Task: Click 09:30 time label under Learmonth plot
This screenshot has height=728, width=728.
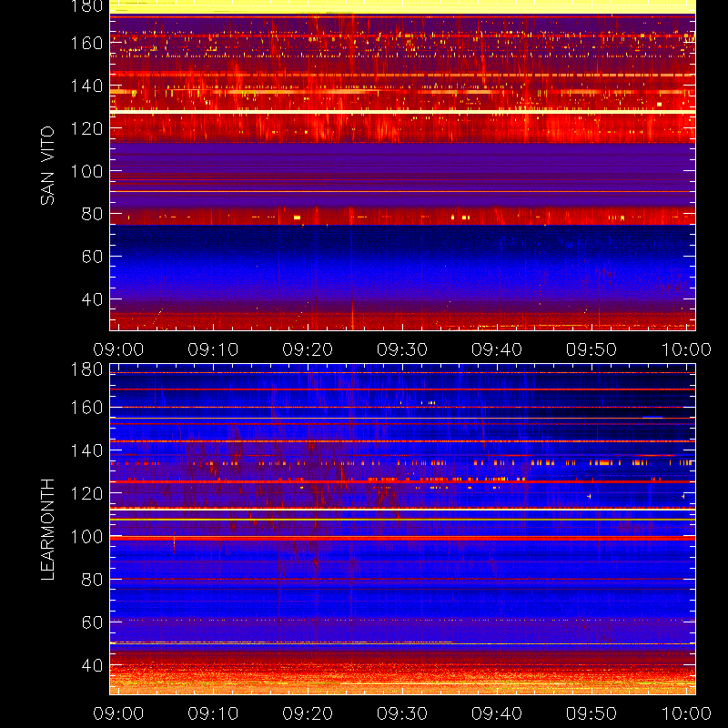Action: [x=402, y=713]
